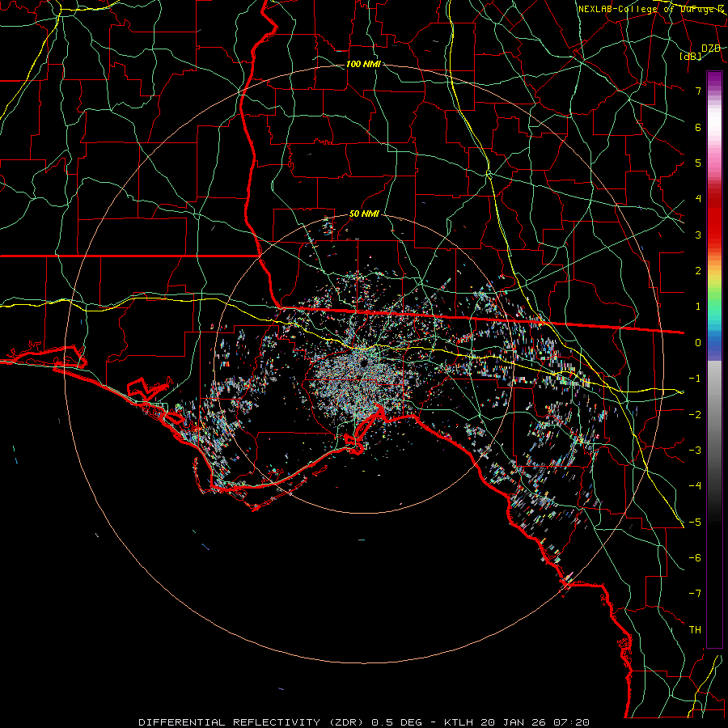Click the ZDR color scale bar
The height and width of the screenshot is (728, 728).
point(714,359)
